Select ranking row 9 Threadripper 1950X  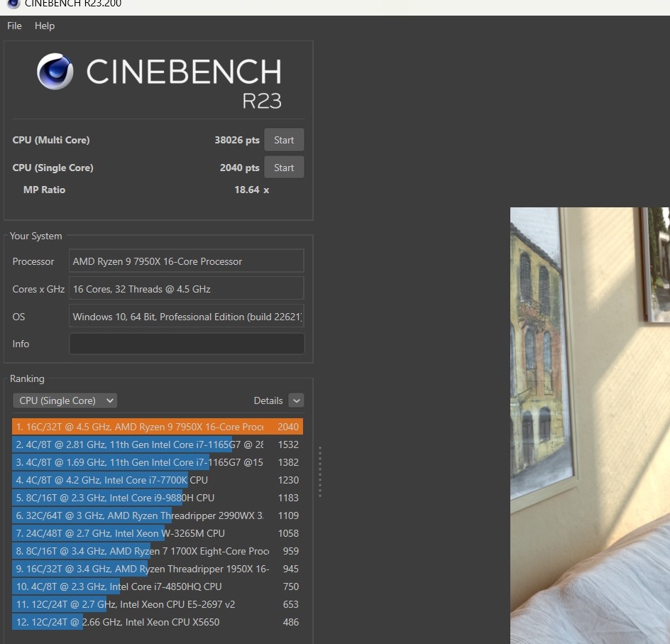click(x=158, y=569)
